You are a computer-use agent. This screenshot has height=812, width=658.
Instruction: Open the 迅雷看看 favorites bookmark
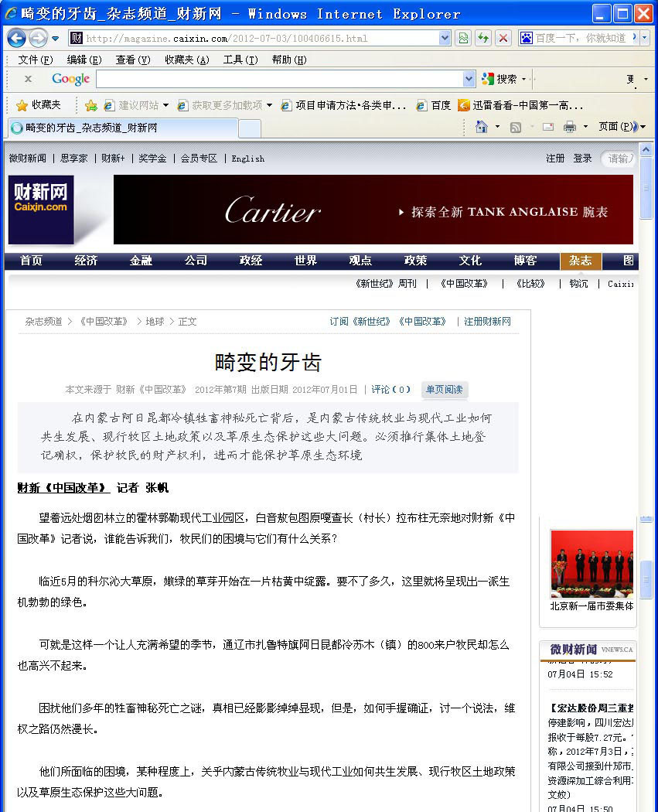tap(521, 106)
